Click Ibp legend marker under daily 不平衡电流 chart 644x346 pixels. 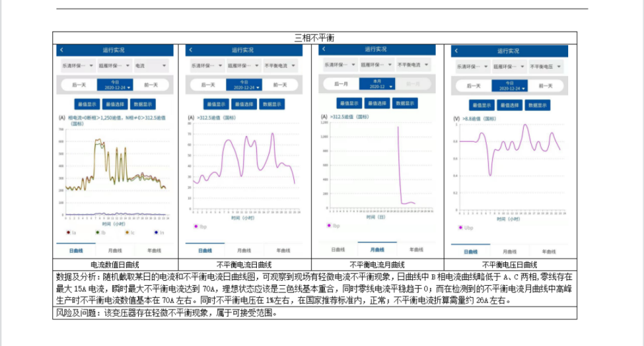point(195,226)
